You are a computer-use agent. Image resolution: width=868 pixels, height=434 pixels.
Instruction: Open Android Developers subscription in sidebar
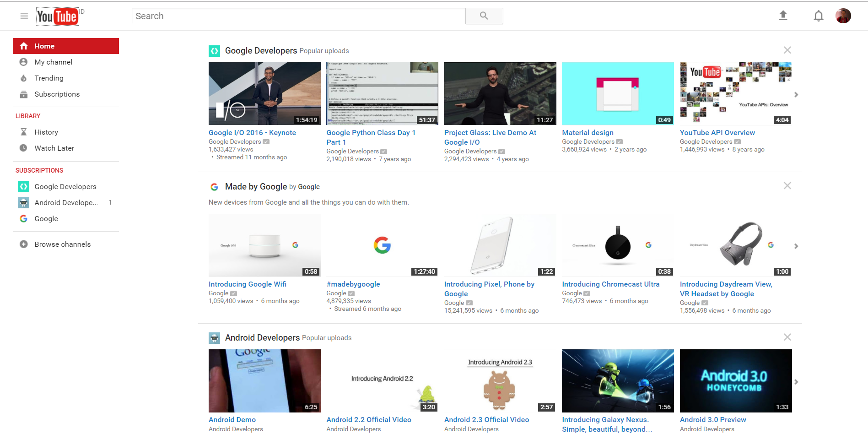(66, 202)
